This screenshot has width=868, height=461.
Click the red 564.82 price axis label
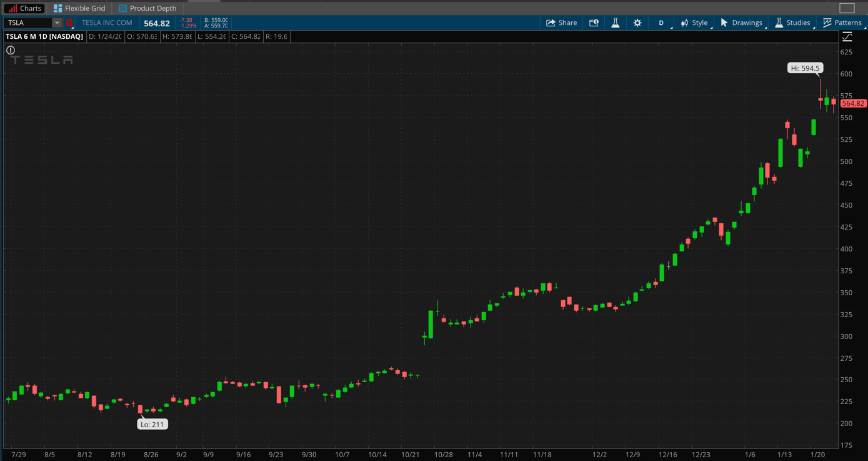pyautogui.click(x=852, y=103)
